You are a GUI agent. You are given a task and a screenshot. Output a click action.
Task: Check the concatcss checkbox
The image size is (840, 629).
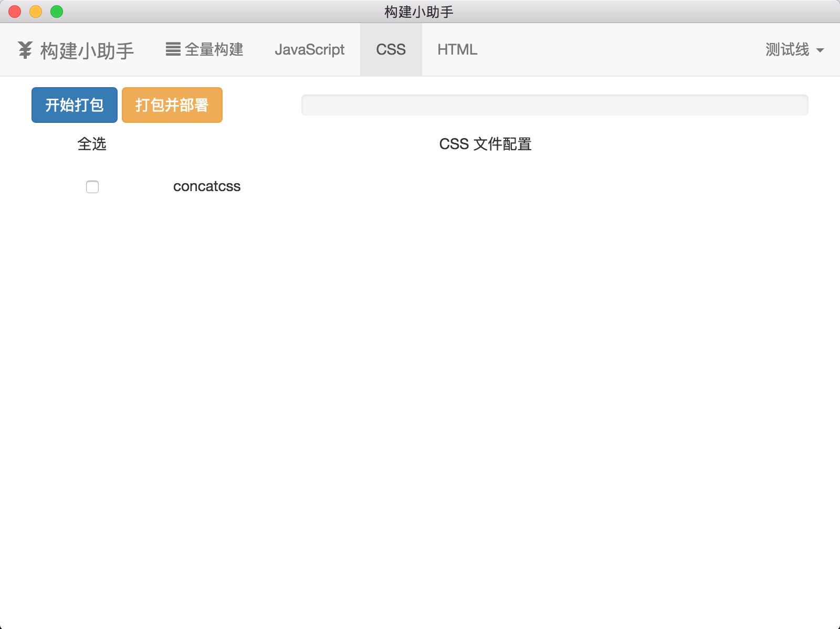[92, 187]
